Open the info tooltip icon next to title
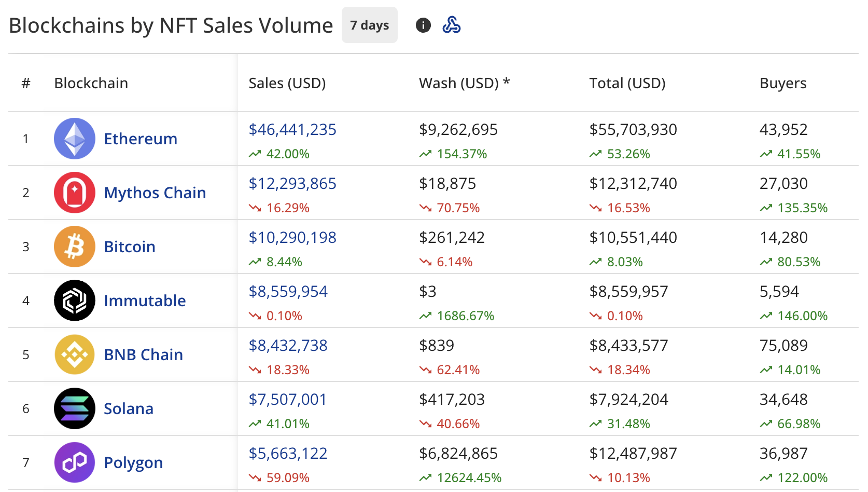 coord(423,24)
